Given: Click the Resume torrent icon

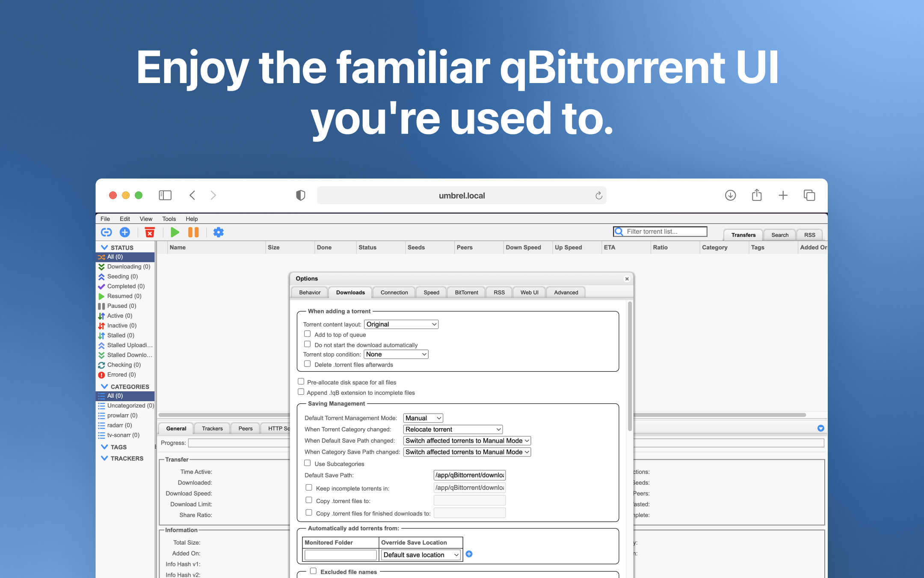Looking at the screenshot, I should tap(175, 232).
